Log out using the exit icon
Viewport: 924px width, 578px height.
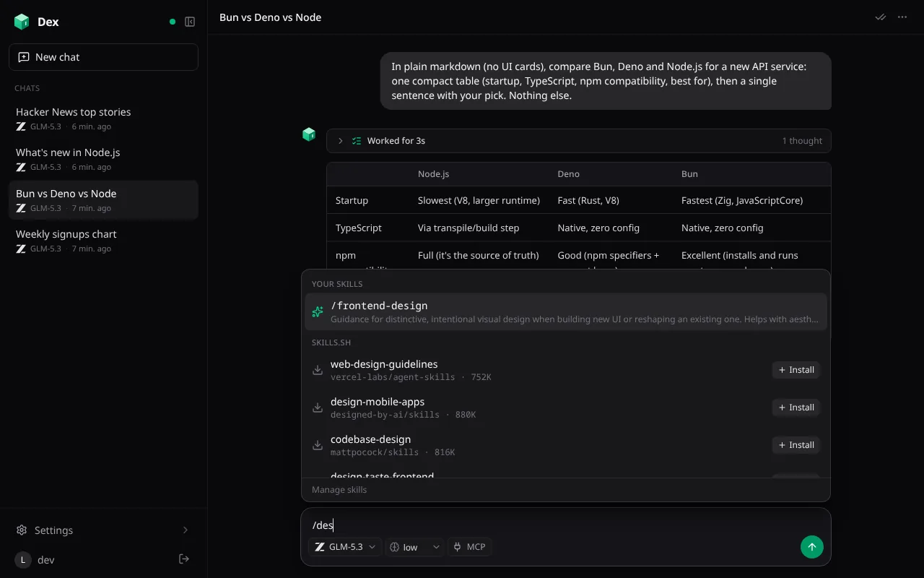[184, 559]
